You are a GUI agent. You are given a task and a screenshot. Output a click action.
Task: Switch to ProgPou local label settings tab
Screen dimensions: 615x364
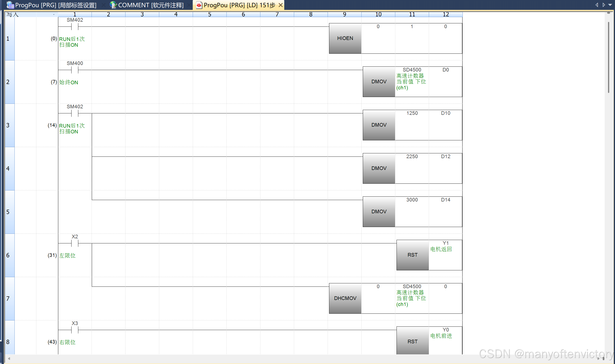point(52,5)
